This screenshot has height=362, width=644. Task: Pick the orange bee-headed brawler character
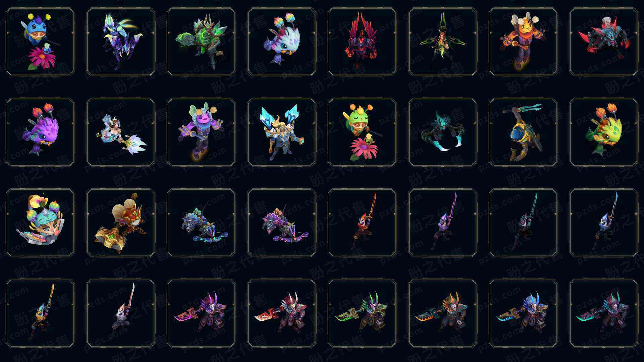click(523, 42)
